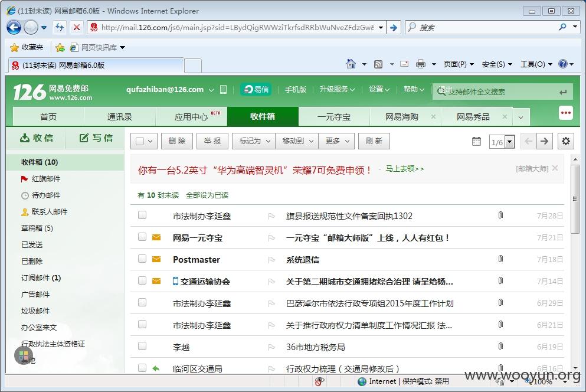Expand the 更多 dropdown
Screen dimensions: 586x392
coord(336,141)
